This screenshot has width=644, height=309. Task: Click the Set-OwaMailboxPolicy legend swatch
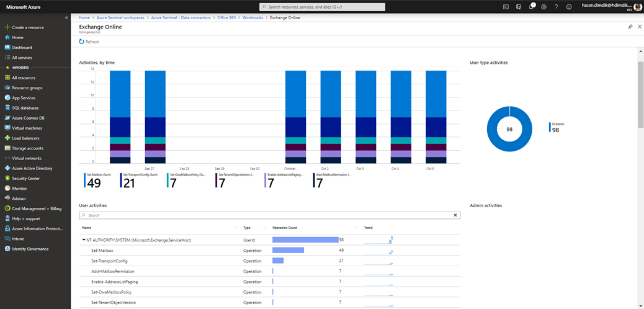[168, 181]
